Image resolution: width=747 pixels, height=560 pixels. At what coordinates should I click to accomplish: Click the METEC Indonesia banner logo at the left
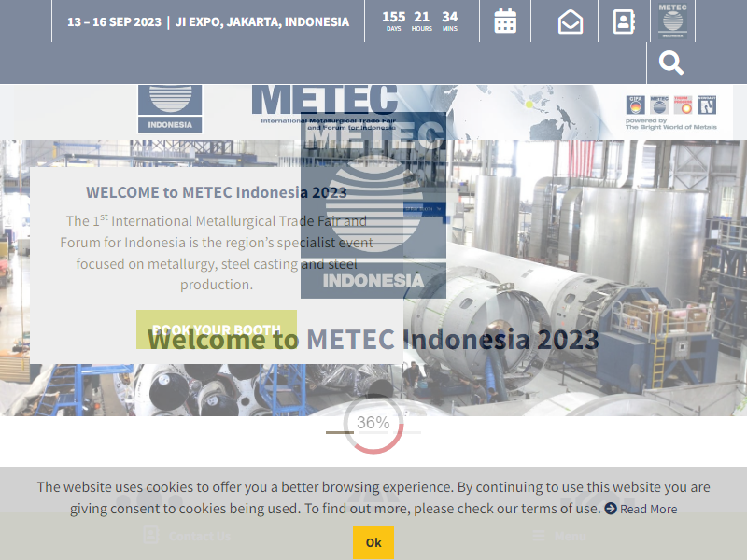[170, 108]
